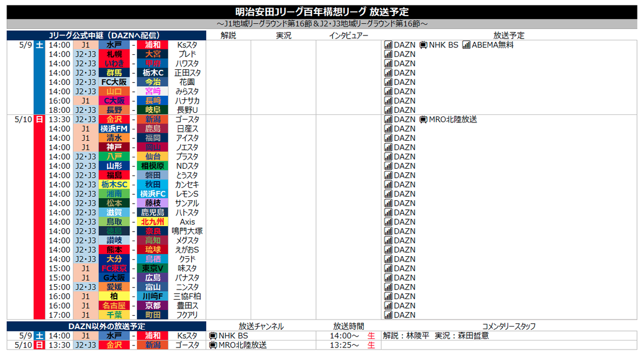The height and width of the screenshot is (355, 644).
Task: Click the FC東京 team cell
Action: pos(114,269)
